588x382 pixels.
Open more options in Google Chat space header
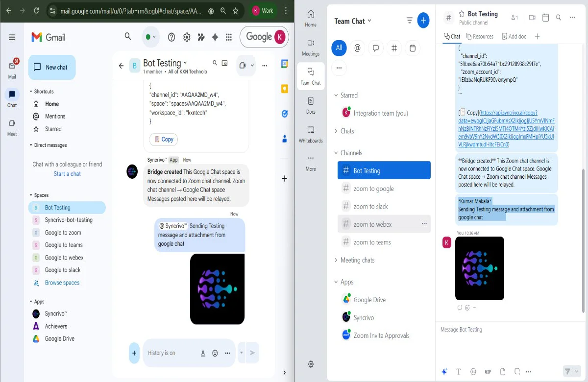click(265, 65)
